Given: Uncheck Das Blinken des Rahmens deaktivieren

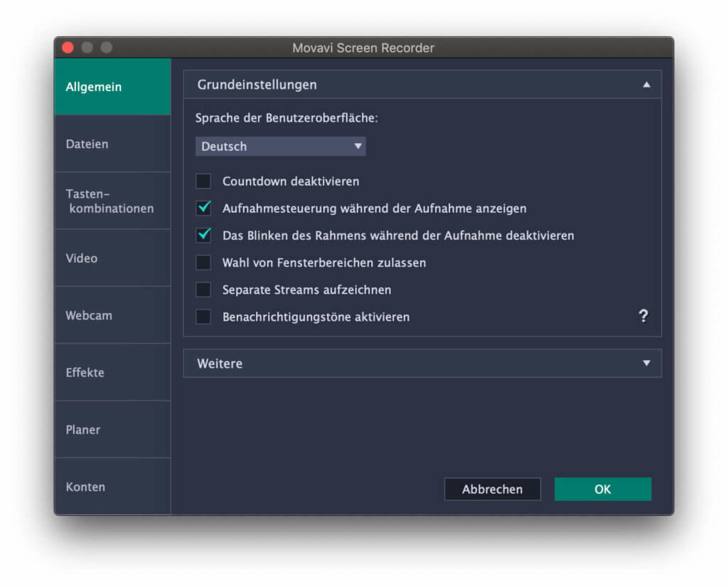Looking at the screenshot, I should (x=203, y=236).
